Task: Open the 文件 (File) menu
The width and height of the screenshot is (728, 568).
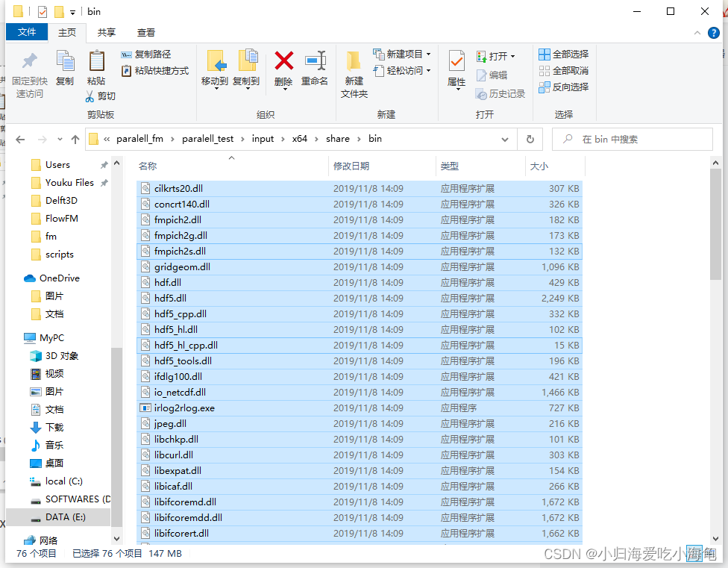Action: click(x=27, y=32)
